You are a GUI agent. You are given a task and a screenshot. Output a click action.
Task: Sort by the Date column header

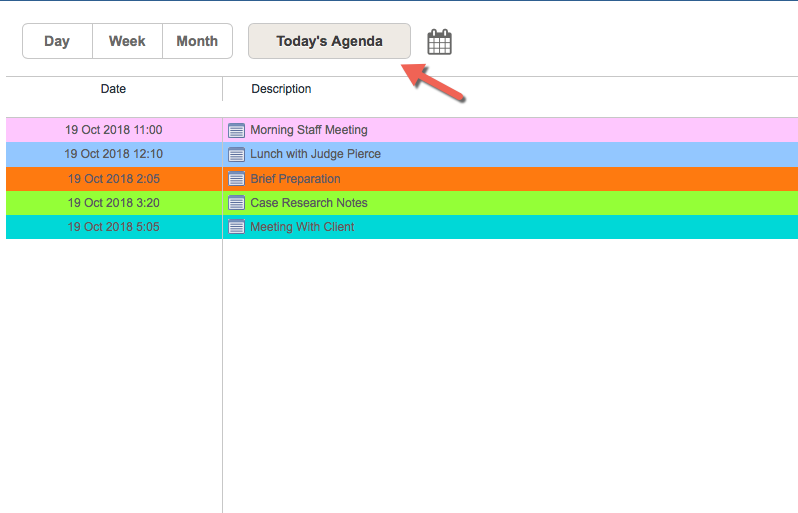coord(113,89)
